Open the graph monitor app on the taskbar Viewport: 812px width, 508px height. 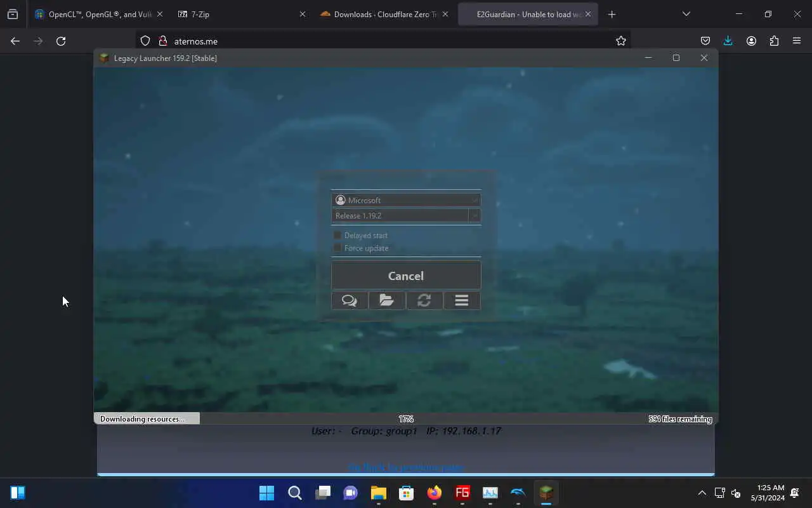490,493
